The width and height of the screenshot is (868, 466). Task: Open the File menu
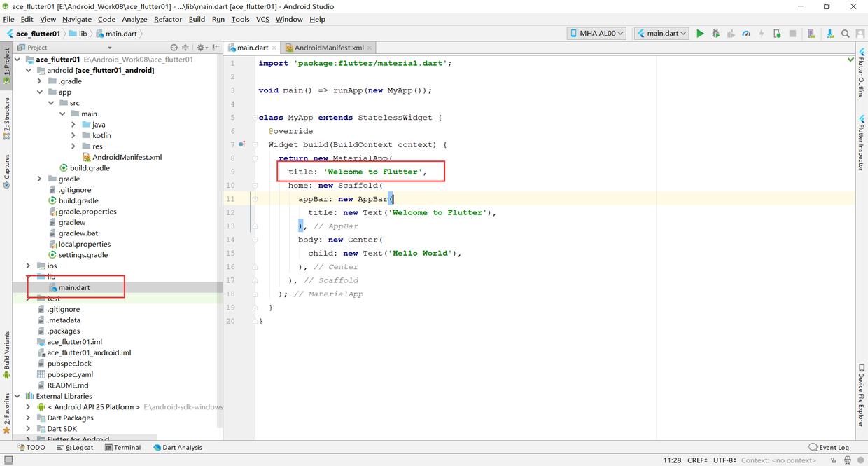click(x=8, y=19)
